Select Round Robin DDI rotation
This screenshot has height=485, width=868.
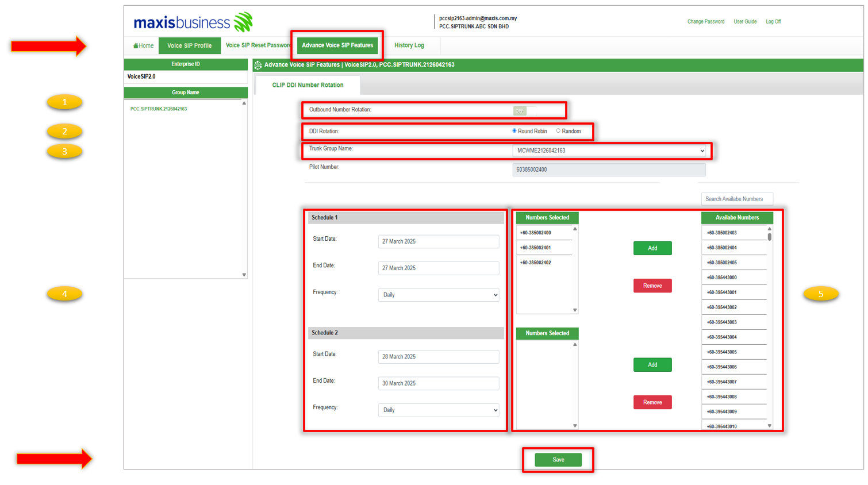click(x=514, y=131)
